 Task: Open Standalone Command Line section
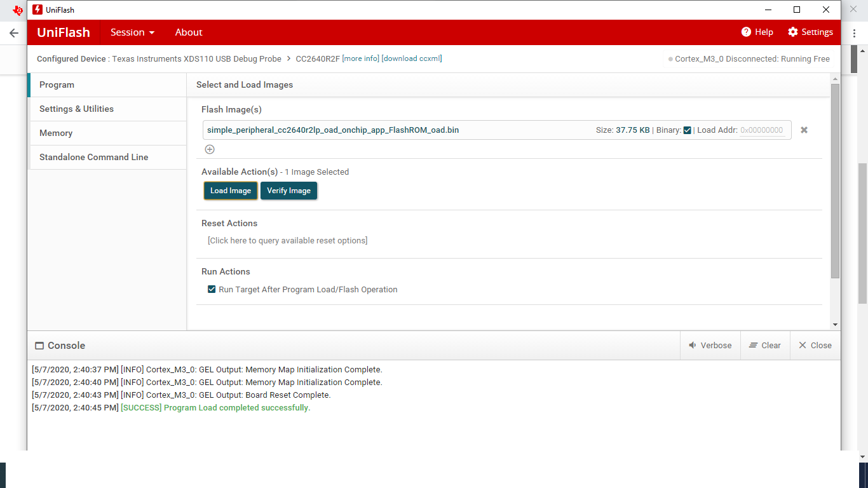pyautogui.click(x=108, y=157)
